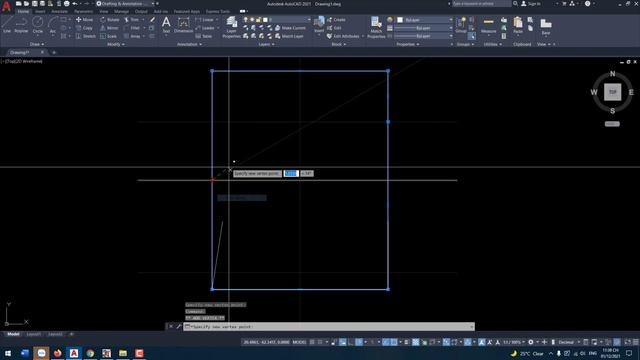Screen dimensions: 640x360
Task: Toggle grid display in status bar
Action: pyautogui.click(x=312, y=342)
